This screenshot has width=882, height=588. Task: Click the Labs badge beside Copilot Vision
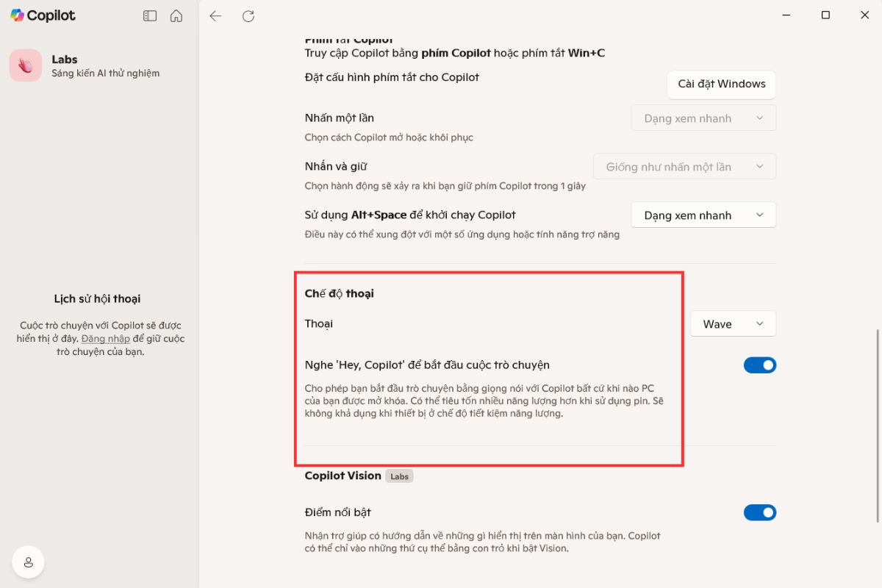click(x=399, y=476)
